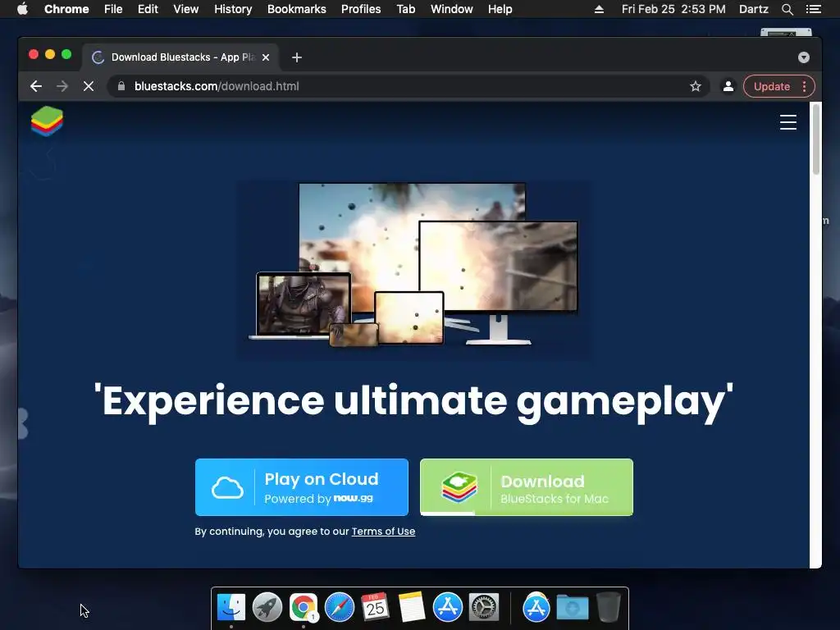Image resolution: width=840 pixels, height=630 pixels.
Task: View site information via padlock icon
Action: point(121,86)
